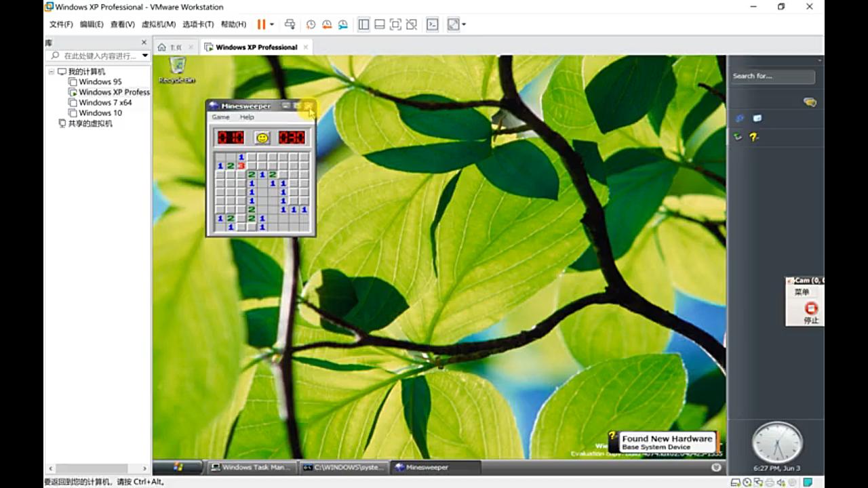
Task: Click the yellow question mark sidebar icon
Action: 754,137
